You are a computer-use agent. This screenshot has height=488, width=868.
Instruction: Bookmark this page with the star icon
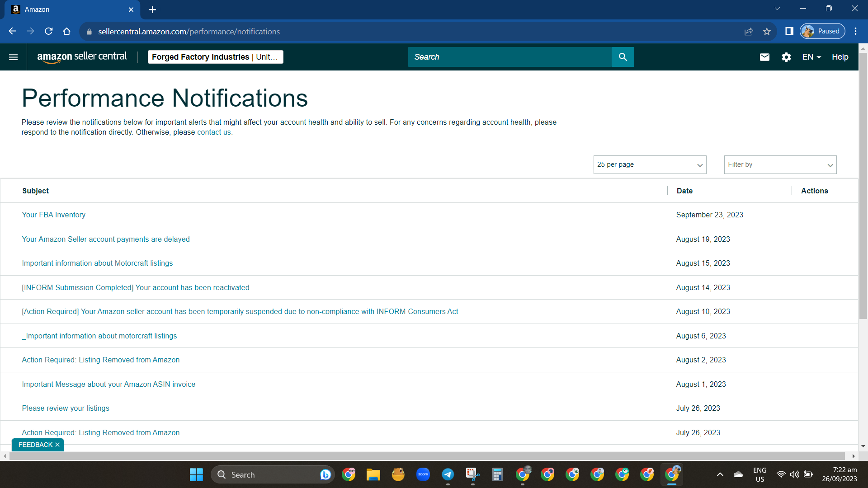coord(767,31)
